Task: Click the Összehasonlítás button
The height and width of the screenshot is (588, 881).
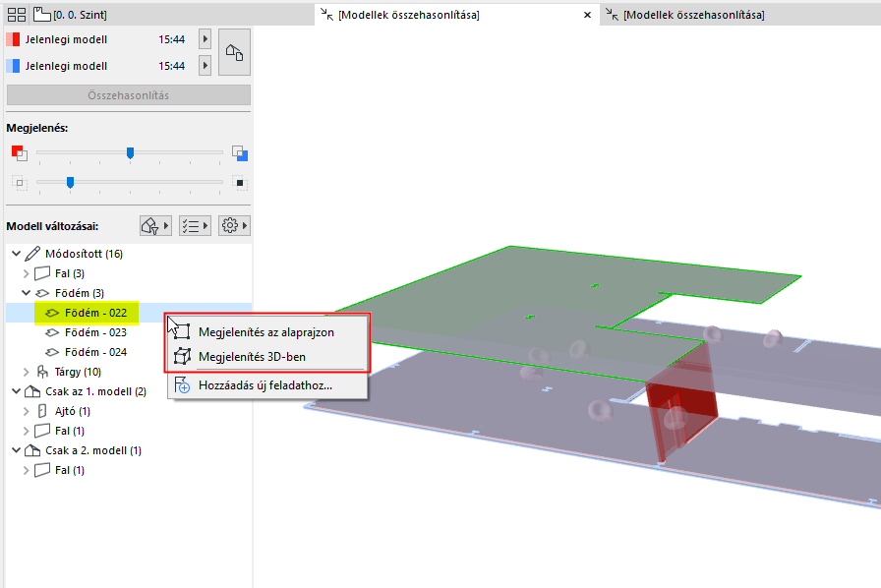Action: coord(129,95)
